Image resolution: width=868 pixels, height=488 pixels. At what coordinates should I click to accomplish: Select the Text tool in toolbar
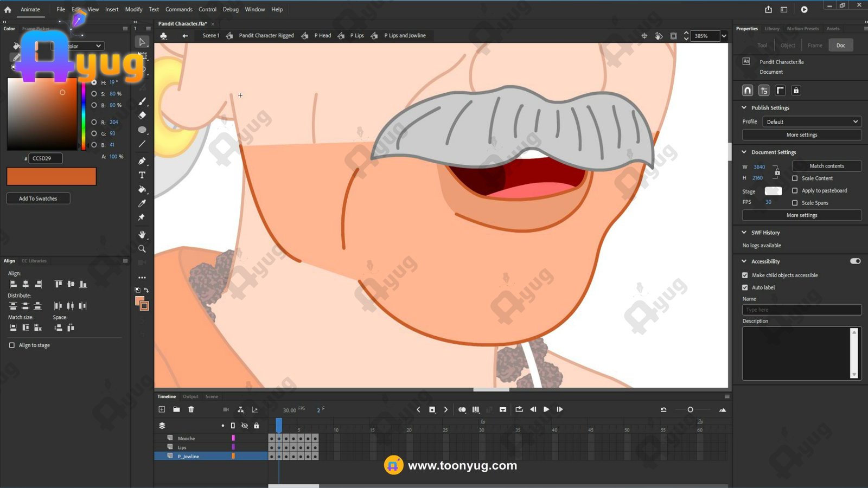pos(142,175)
